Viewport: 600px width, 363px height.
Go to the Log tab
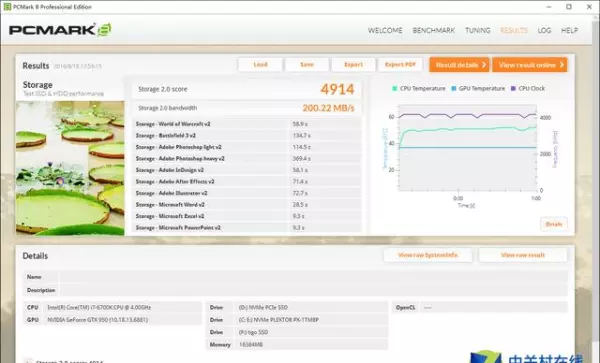pyautogui.click(x=544, y=30)
